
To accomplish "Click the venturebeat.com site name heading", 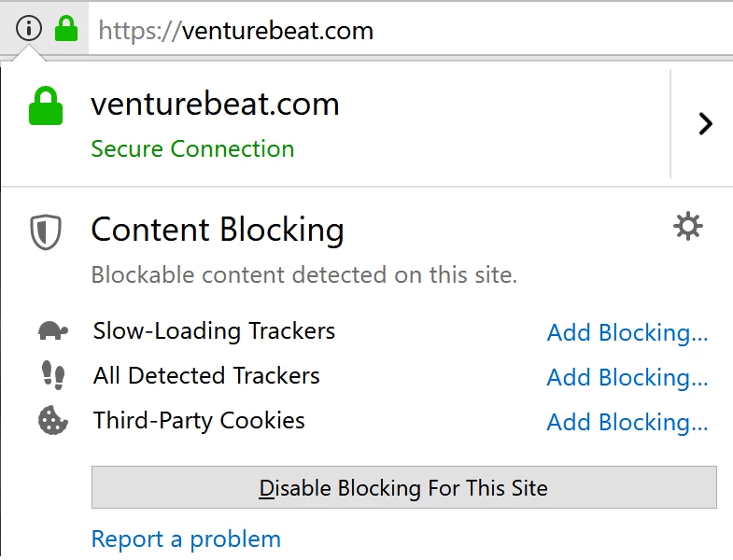I will point(215,105).
